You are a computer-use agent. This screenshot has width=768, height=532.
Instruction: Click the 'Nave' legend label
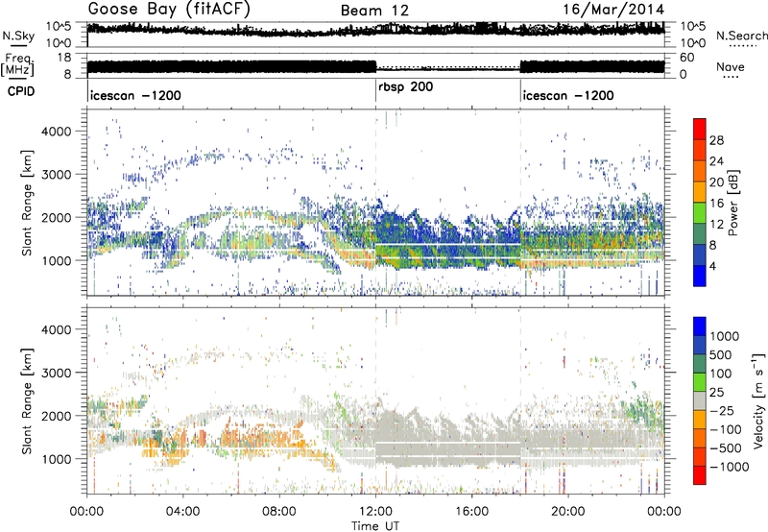(731, 67)
